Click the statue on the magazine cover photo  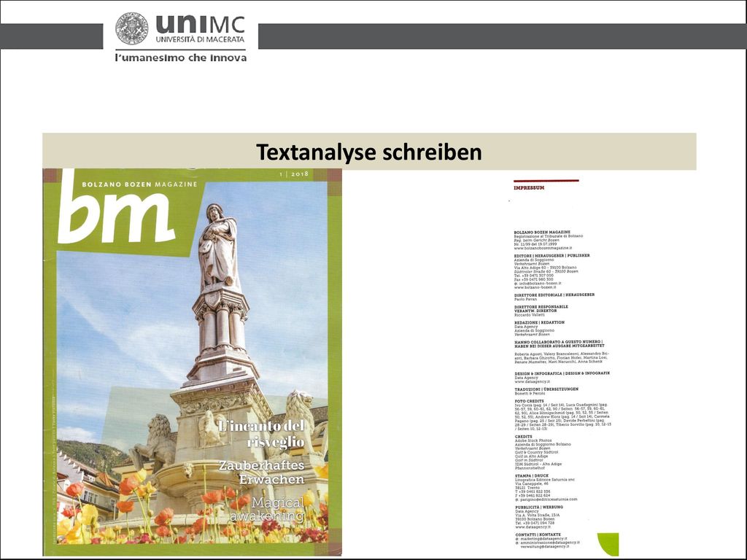pos(218,246)
